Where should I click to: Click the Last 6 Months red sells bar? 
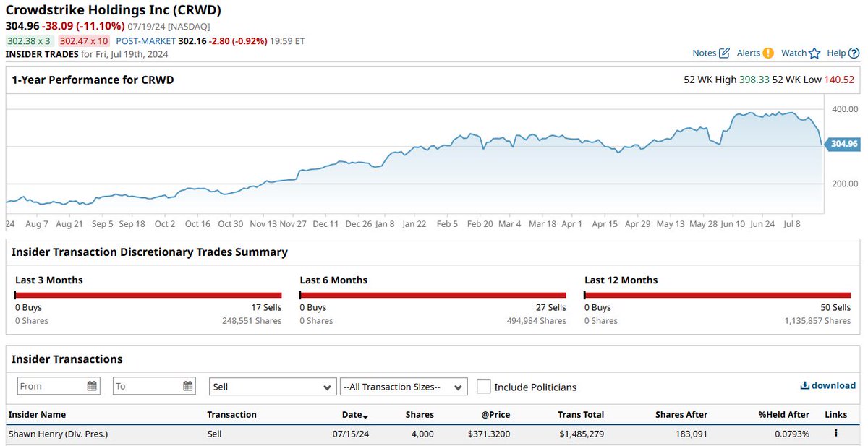click(433, 295)
